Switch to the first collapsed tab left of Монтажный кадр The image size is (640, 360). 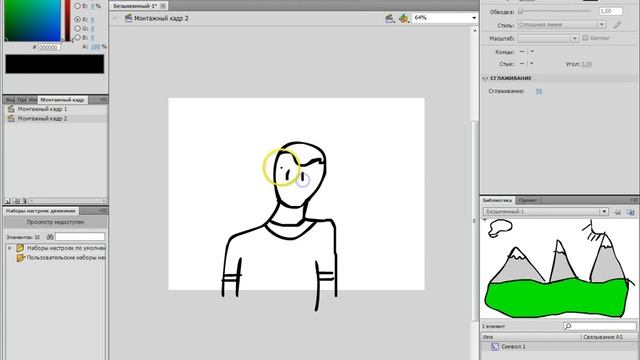coord(10,100)
